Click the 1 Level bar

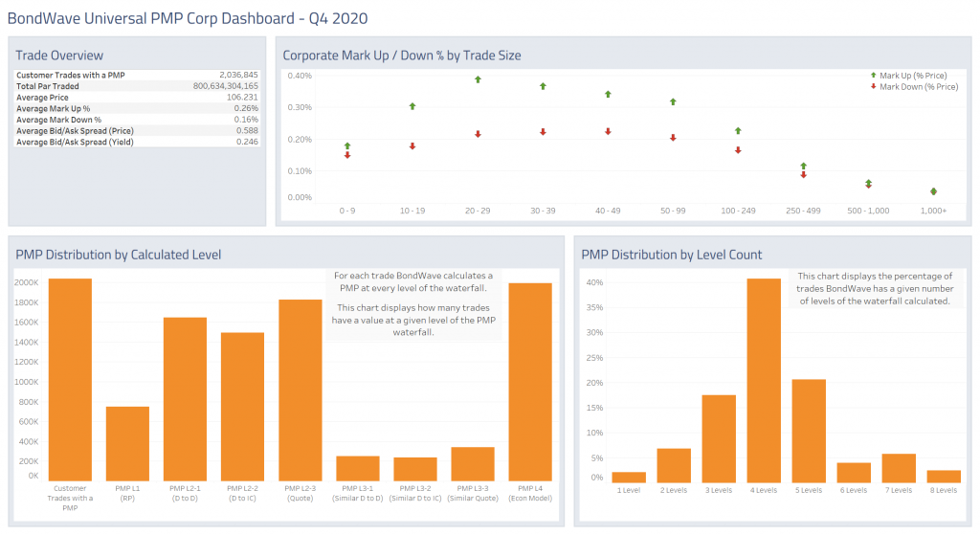pos(629,477)
